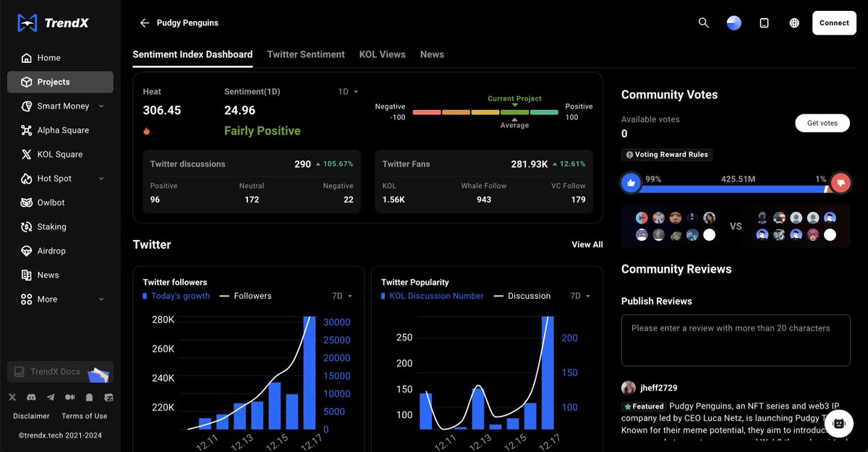Vote thumbs up for Pudgy Penguins
Image resolution: width=868 pixels, height=452 pixels.
(631, 184)
